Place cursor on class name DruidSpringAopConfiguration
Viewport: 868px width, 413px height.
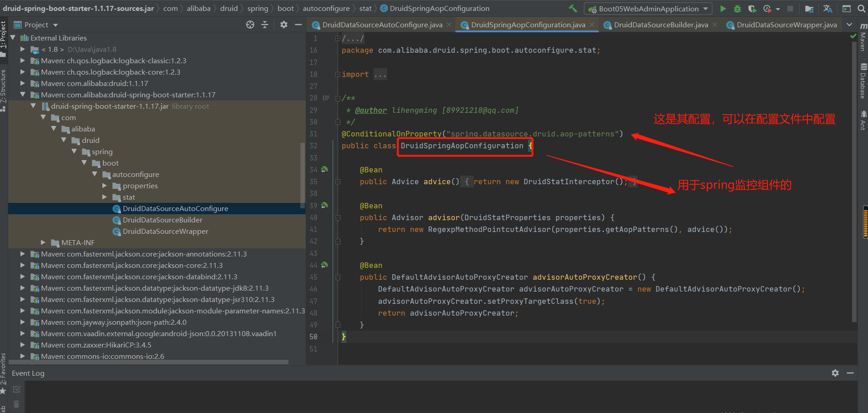pyautogui.click(x=462, y=146)
